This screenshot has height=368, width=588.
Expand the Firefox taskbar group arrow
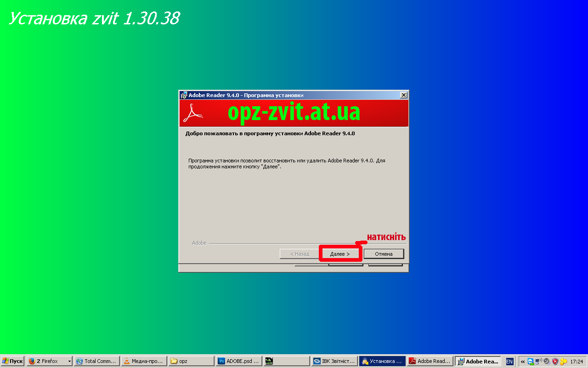(x=70, y=361)
